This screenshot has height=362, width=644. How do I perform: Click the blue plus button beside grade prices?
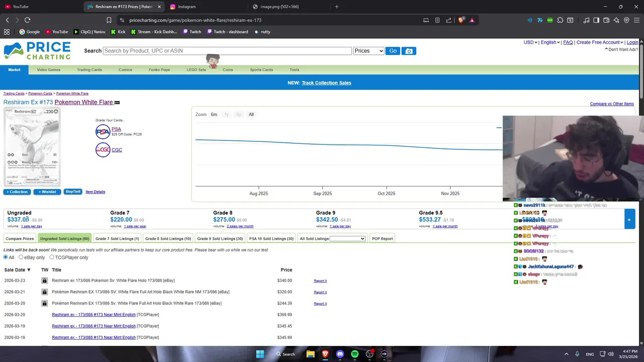(x=629, y=220)
